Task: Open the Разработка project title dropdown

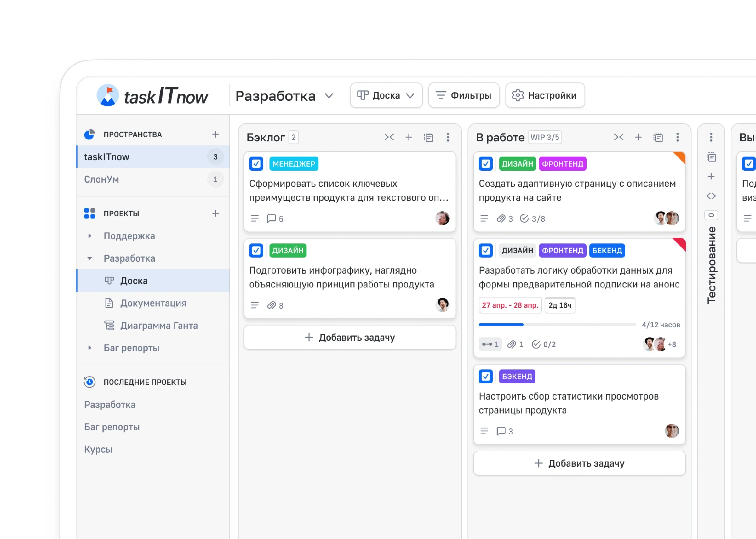Action: coord(329,96)
